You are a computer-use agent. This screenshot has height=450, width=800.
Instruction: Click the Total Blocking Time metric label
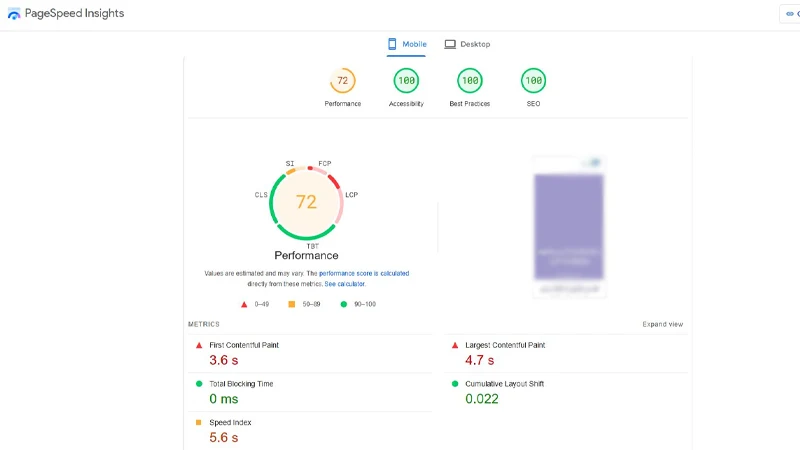click(241, 384)
